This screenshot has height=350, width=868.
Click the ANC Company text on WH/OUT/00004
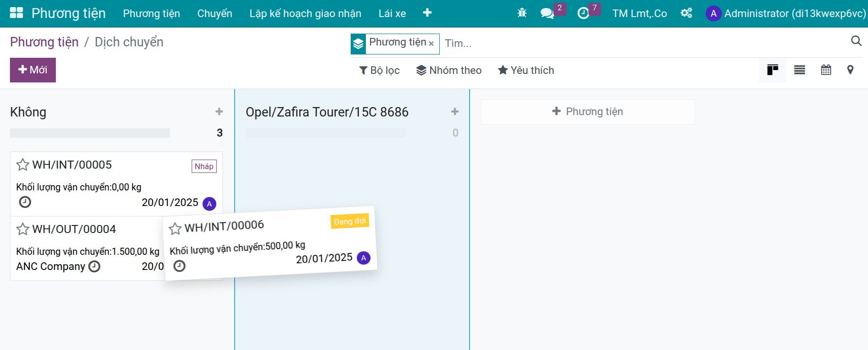coord(51,267)
